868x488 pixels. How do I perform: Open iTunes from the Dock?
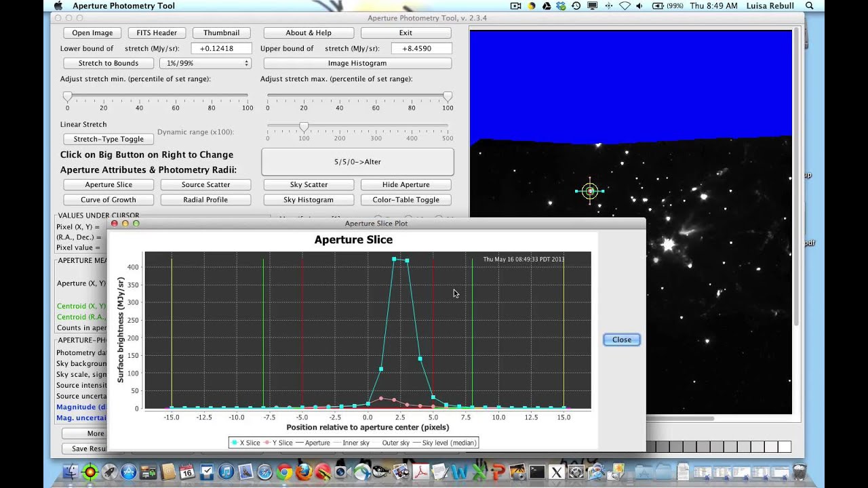(226, 472)
